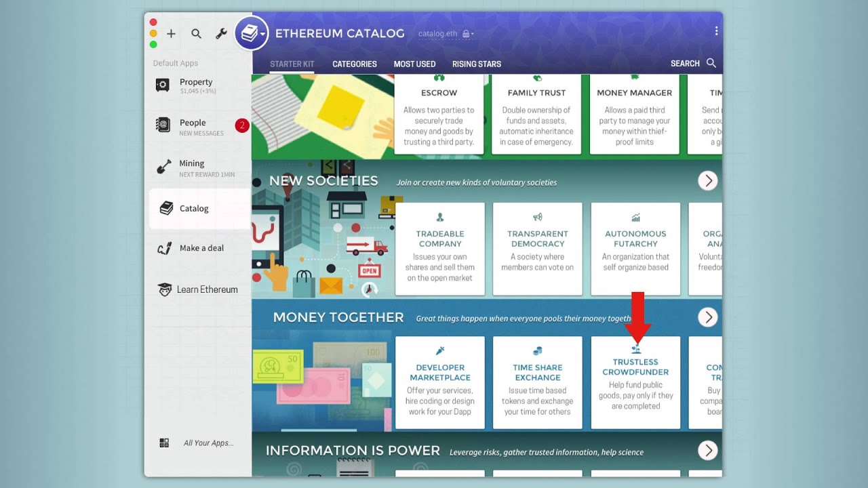Open the Mining shovel app

[x=191, y=167]
